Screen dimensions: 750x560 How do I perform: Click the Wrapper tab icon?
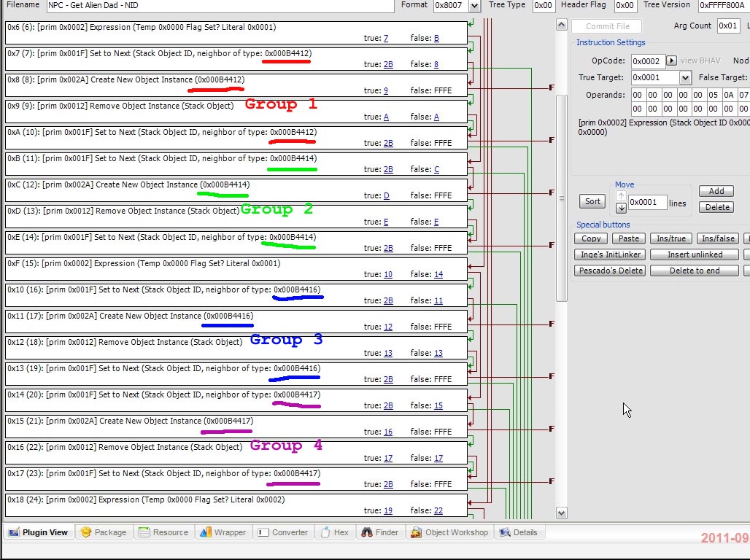(x=205, y=532)
